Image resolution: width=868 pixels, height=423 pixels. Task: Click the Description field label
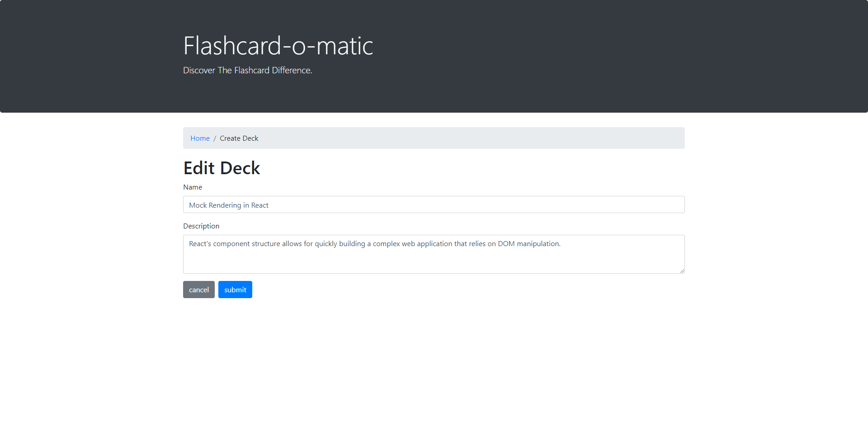pos(201,226)
